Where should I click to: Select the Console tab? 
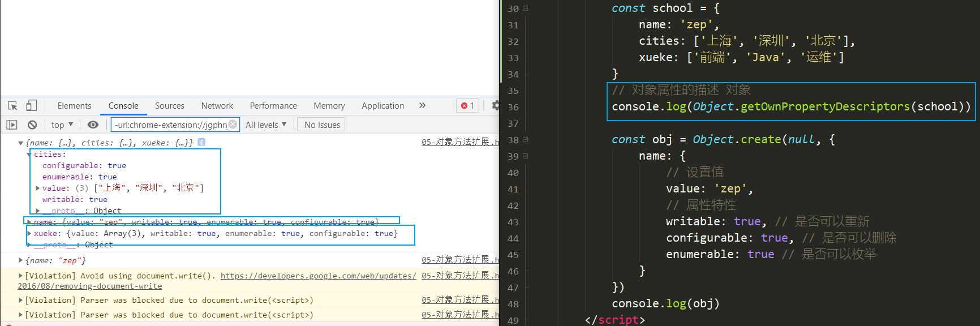tap(123, 106)
